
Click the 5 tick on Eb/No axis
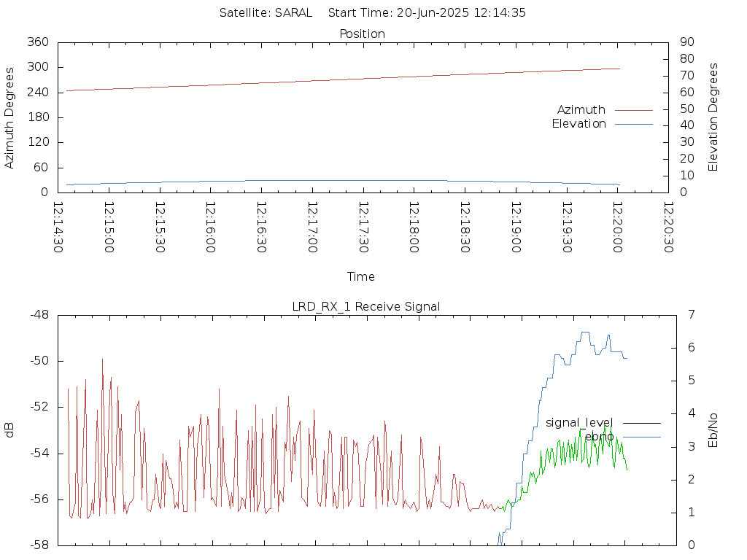[x=692, y=381]
